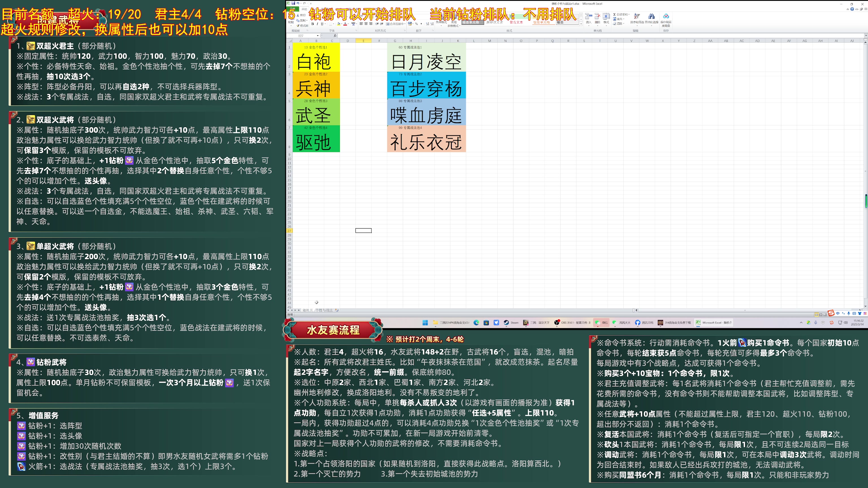This screenshot has height=488, width=868.
Task: Switch to Normal view in Excel status bar
Action: point(817,315)
